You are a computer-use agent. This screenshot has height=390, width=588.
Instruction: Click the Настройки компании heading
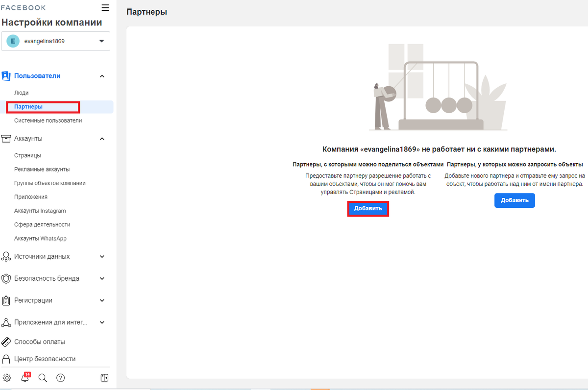52,23
